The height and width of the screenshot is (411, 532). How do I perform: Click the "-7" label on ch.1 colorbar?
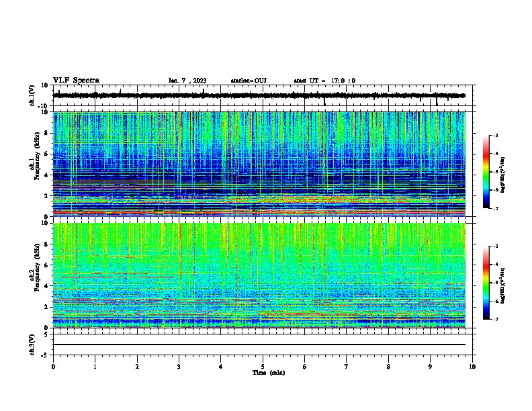(496, 209)
